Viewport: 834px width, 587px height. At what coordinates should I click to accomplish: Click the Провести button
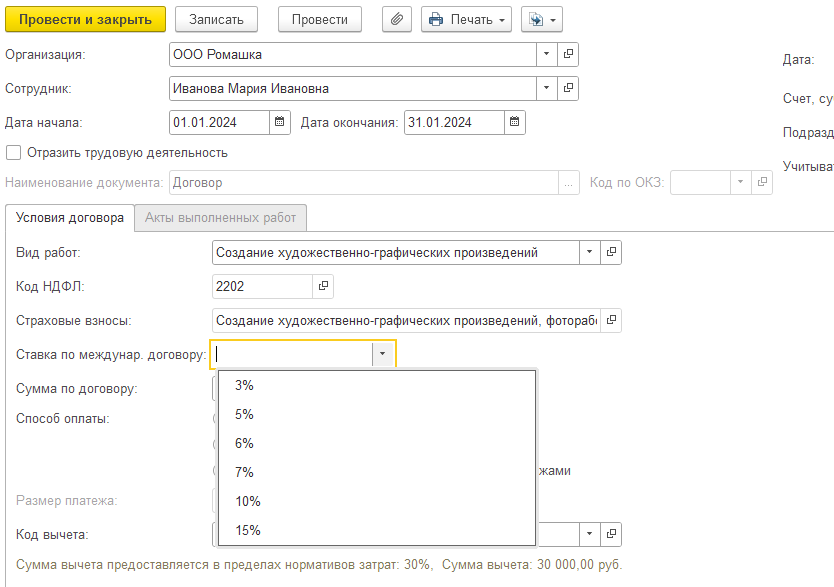[320, 20]
